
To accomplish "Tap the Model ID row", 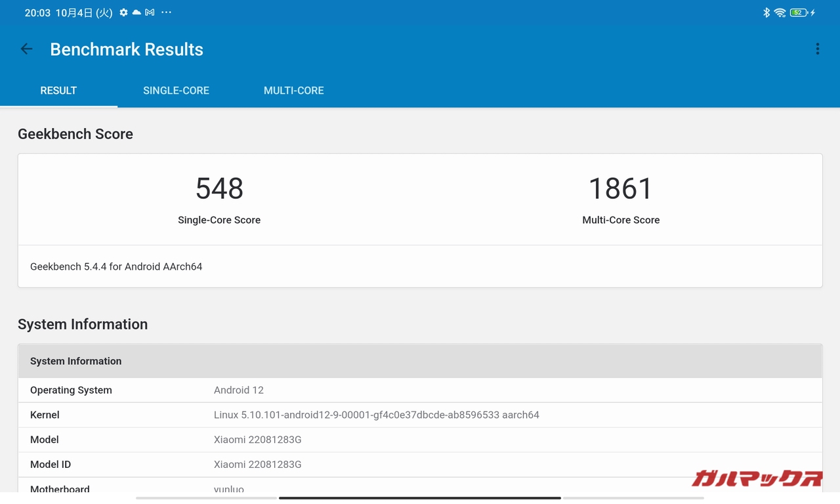I will coord(420,465).
